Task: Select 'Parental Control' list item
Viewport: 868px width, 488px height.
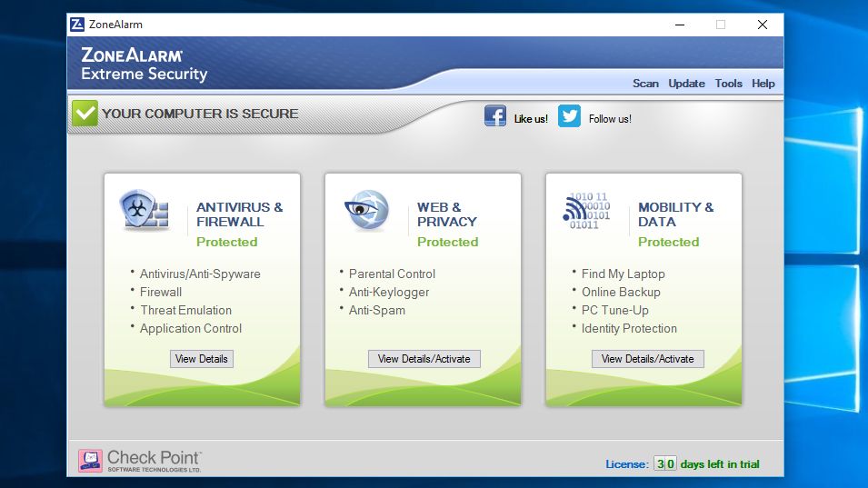Action: coord(392,274)
